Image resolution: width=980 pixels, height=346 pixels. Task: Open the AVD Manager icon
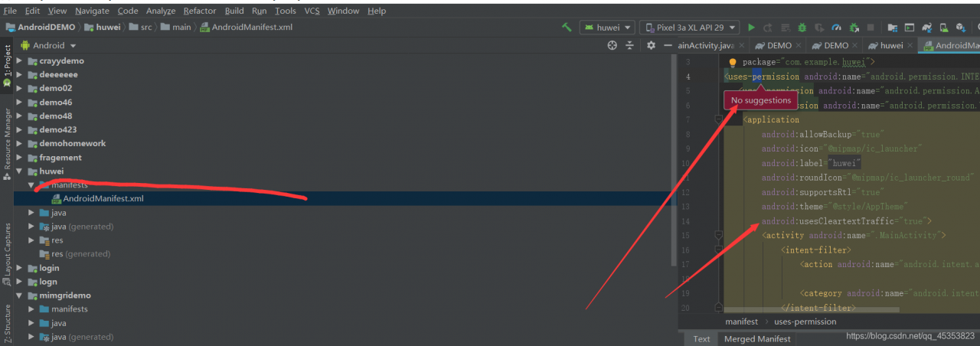click(945, 28)
